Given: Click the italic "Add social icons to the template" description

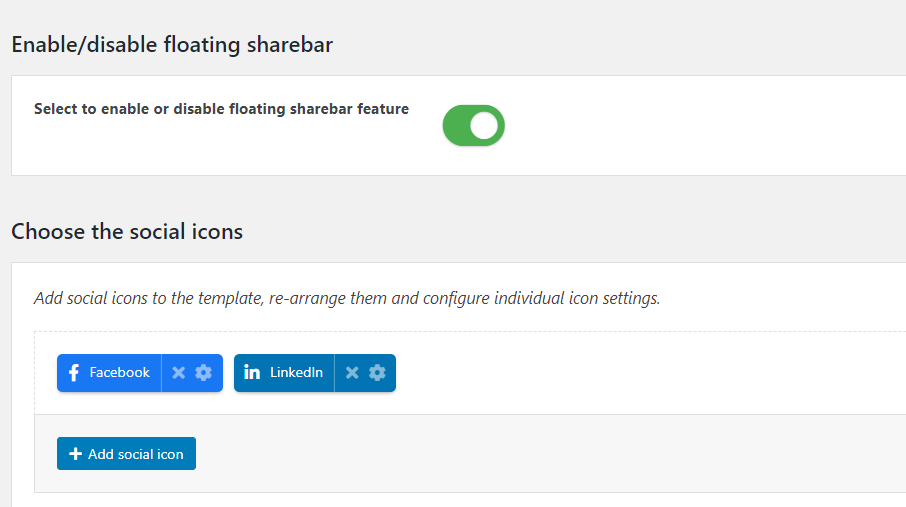Looking at the screenshot, I should 347,298.
